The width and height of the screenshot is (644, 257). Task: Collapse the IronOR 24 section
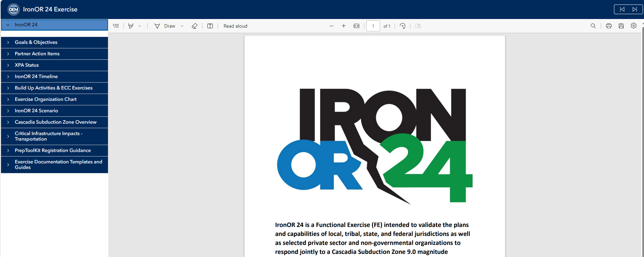click(8, 25)
